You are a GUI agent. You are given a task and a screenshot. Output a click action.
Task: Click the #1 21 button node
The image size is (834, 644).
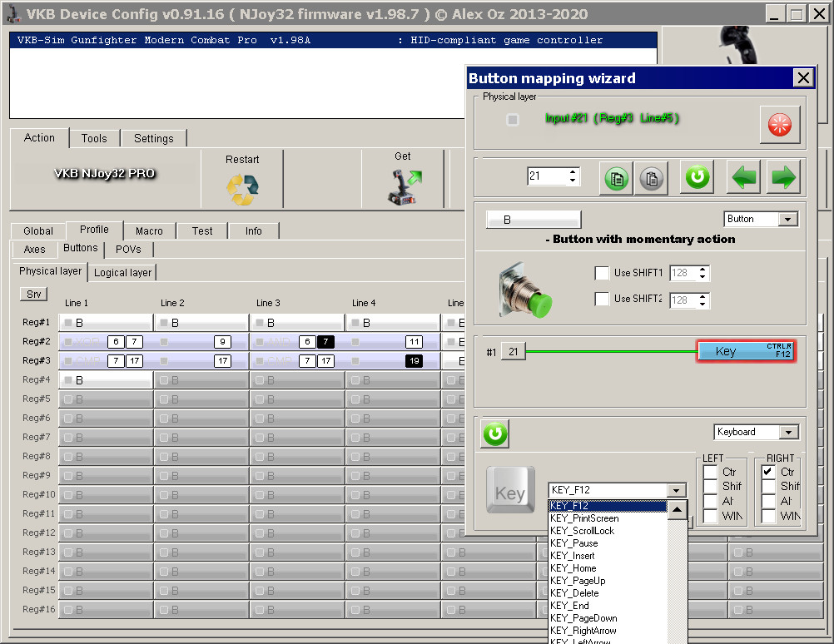click(514, 351)
